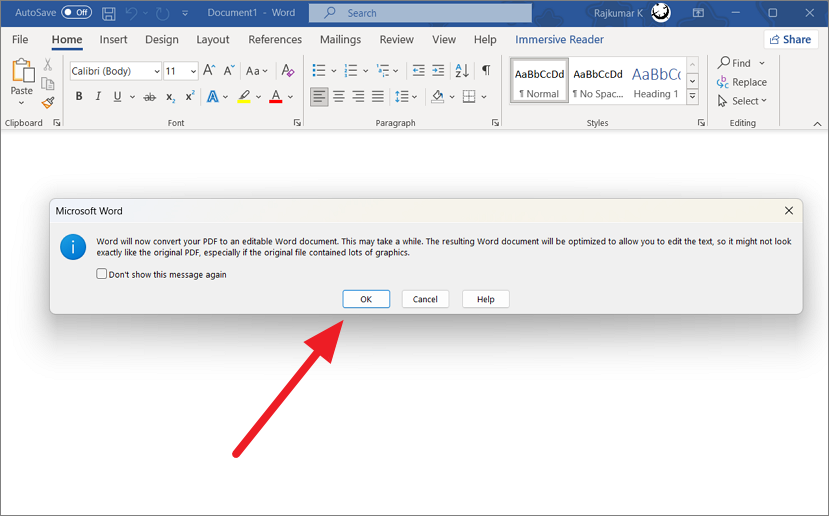The image size is (829, 516).
Task: Click the Undo arrow icon
Action: [x=132, y=13]
